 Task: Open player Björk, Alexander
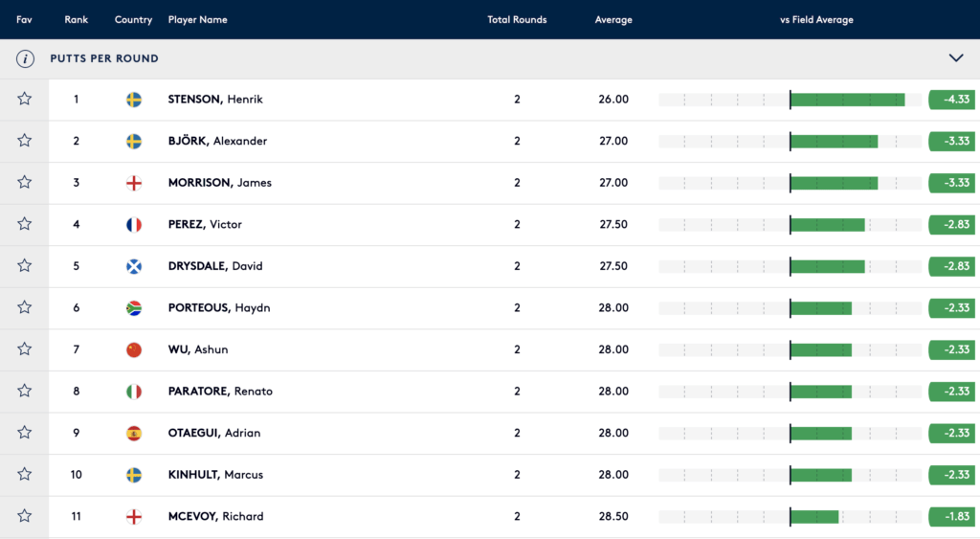(217, 142)
